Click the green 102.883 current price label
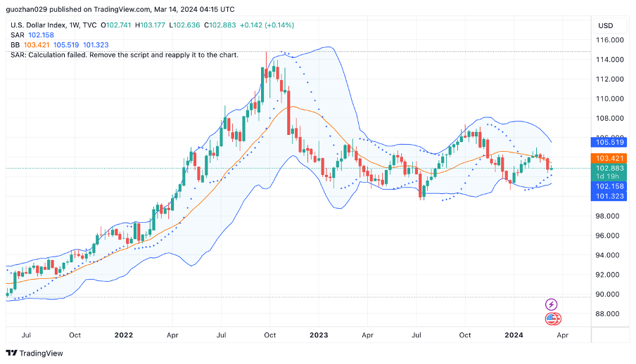 [610, 169]
